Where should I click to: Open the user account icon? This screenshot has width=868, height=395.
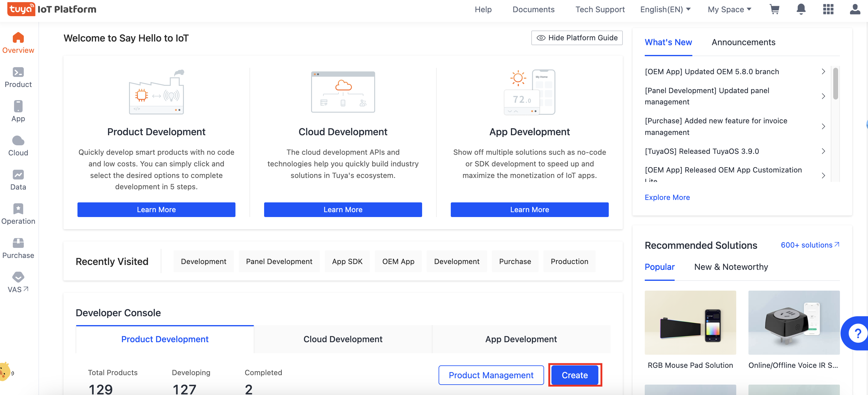(855, 9)
